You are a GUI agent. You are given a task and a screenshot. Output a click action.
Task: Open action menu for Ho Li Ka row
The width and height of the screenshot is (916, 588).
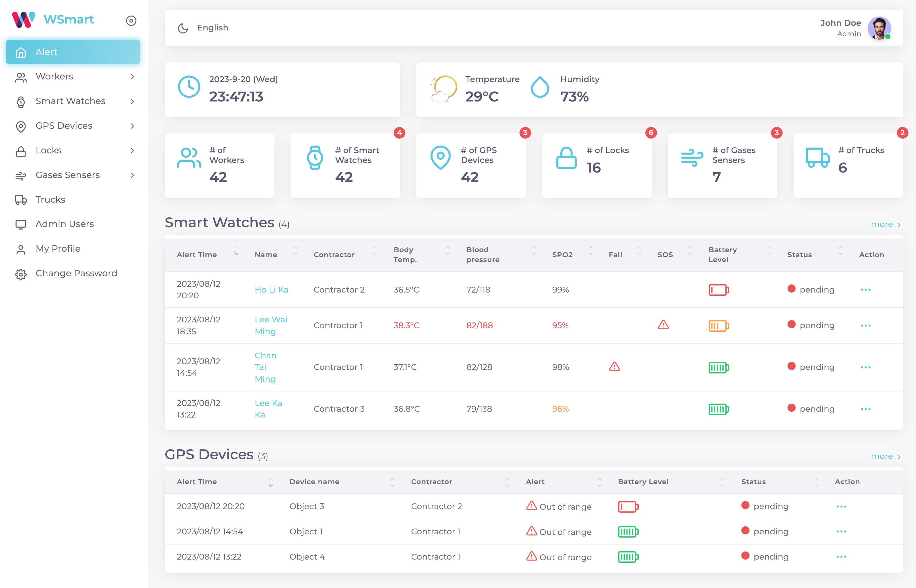[x=866, y=290]
